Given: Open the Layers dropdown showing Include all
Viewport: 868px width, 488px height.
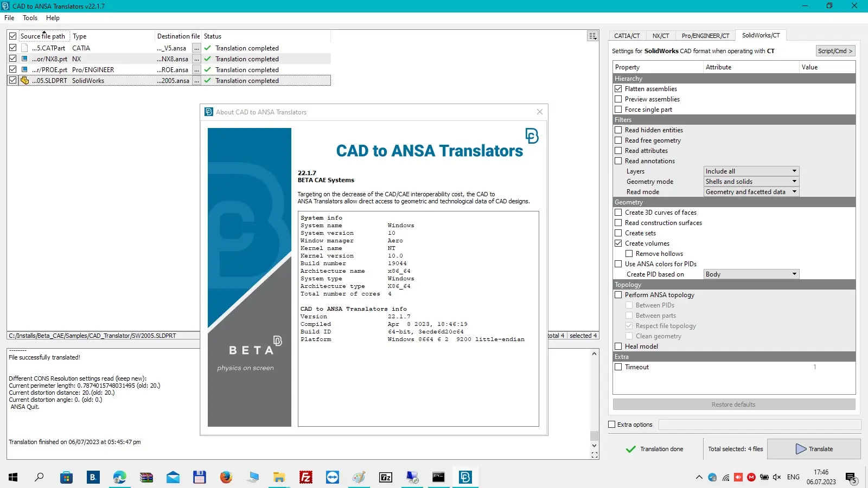Looking at the screenshot, I should point(751,171).
